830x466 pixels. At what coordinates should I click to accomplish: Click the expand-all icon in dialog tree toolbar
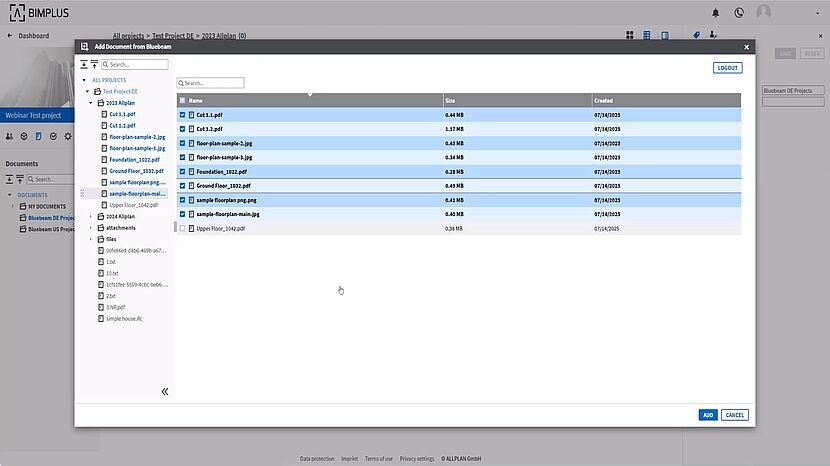pyautogui.click(x=85, y=64)
